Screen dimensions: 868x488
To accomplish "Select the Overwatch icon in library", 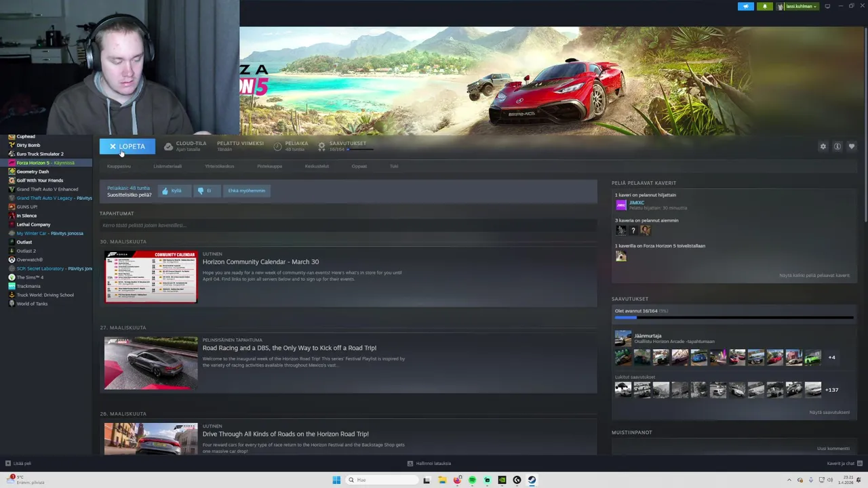I will (12, 260).
